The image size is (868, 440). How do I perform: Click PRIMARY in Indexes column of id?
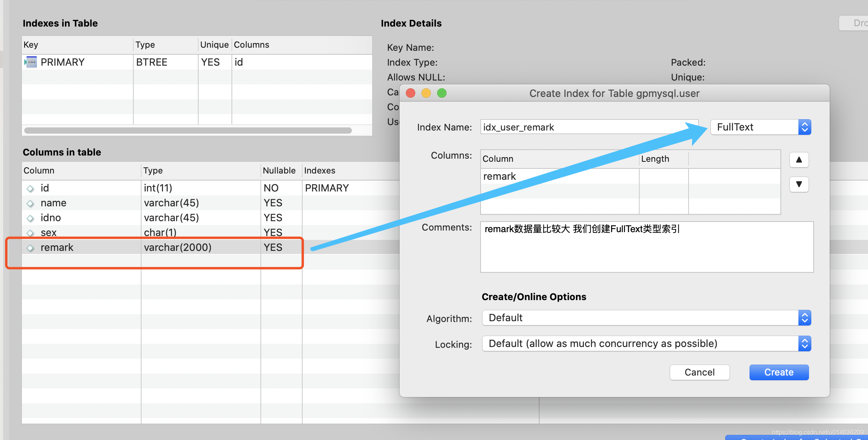[x=327, y=188]
